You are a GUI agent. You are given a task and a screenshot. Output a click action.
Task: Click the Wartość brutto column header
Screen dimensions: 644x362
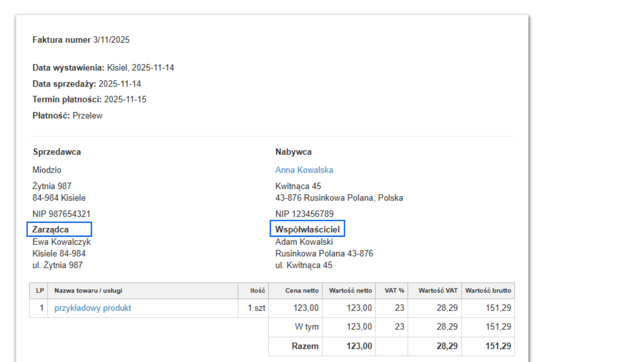488,291
